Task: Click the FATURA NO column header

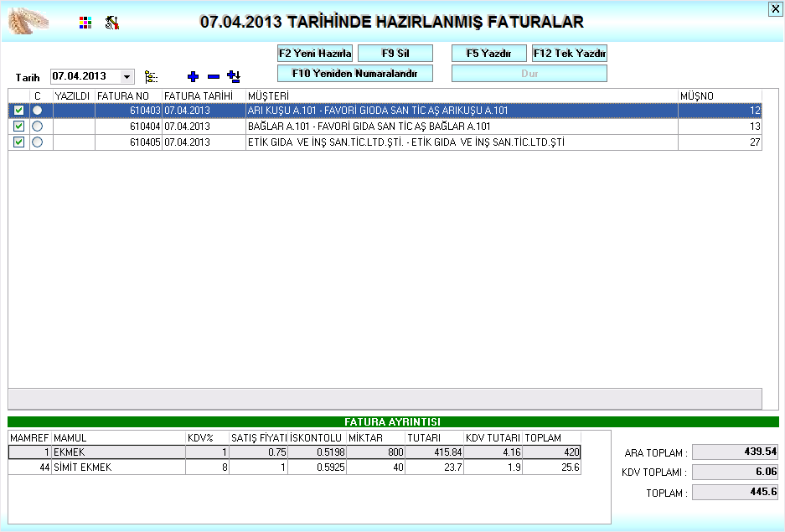Action: pos(128,96)
